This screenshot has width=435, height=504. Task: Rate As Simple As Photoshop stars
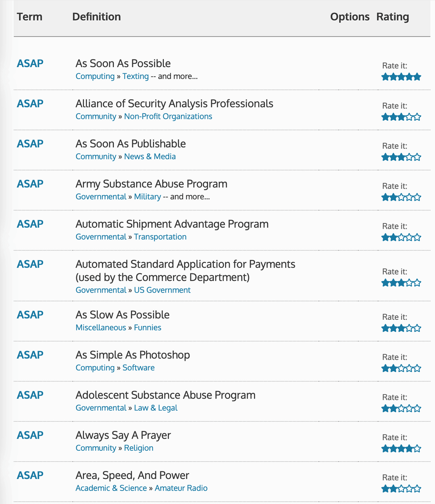[401, 368]
